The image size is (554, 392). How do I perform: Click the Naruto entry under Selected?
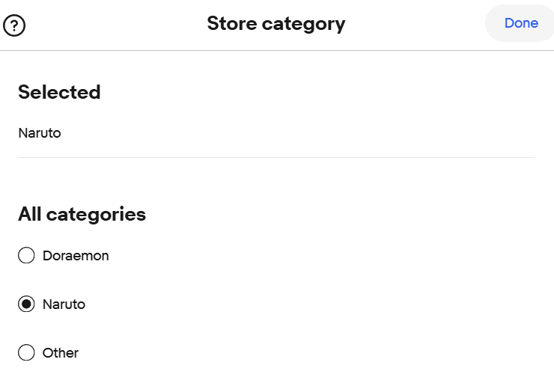click(40, 133)
